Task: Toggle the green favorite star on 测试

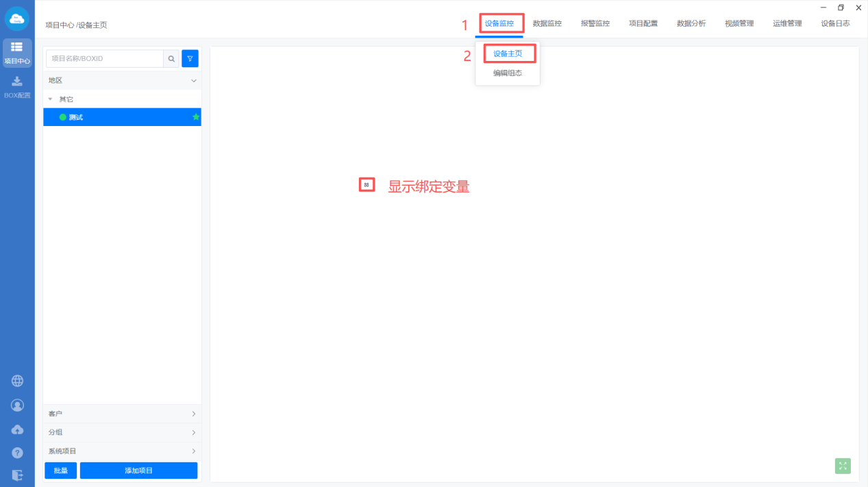Action: [196, 117]
